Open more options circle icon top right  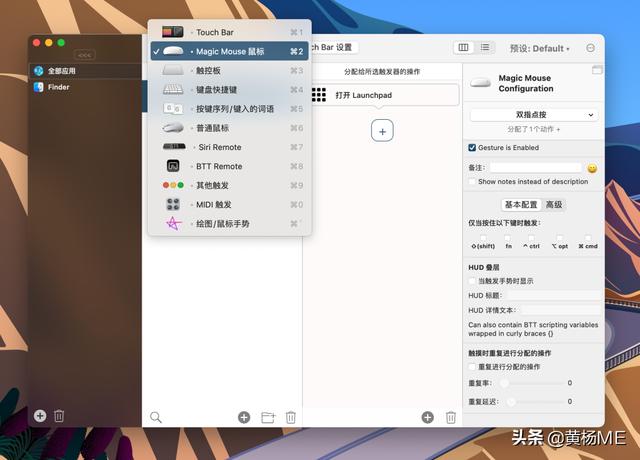coord(590,48)
